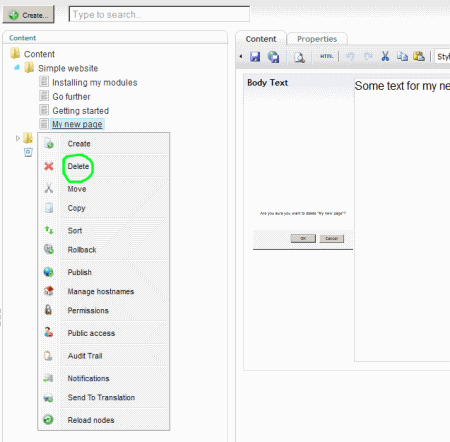Click the scissors Move icon in menu
Image resolution: width=450 pixels, height=442 pixels.
tap(49, 188)
